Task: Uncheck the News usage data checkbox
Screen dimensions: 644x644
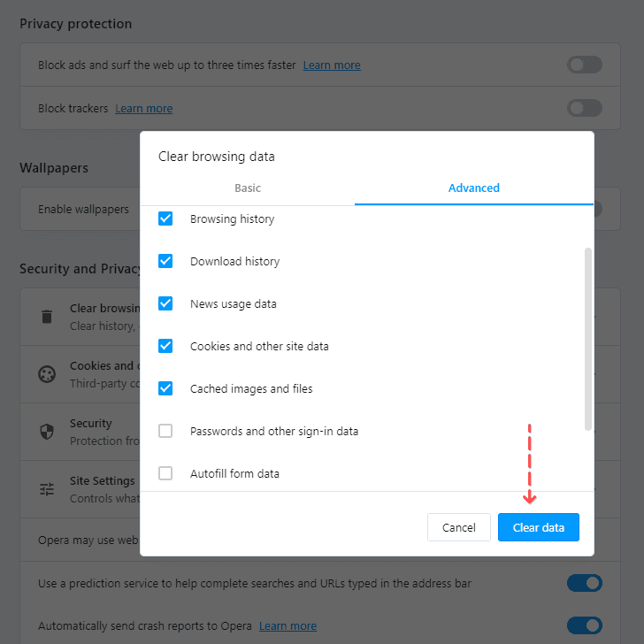Action: (165, 303)
